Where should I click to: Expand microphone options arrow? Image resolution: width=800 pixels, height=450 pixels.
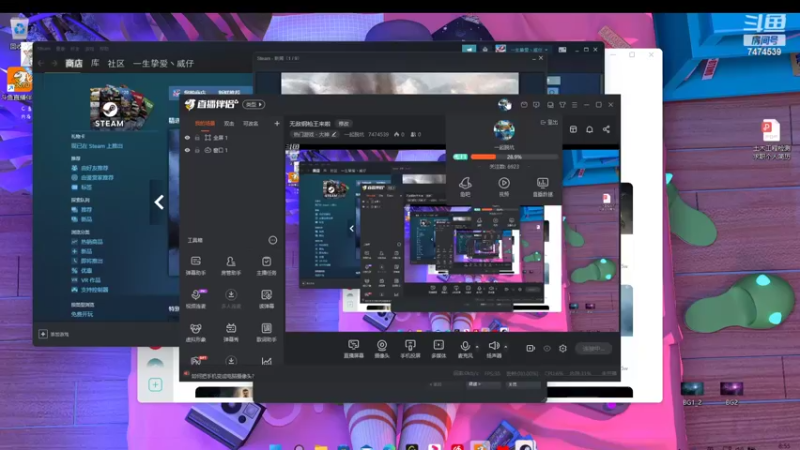(477, 347)
